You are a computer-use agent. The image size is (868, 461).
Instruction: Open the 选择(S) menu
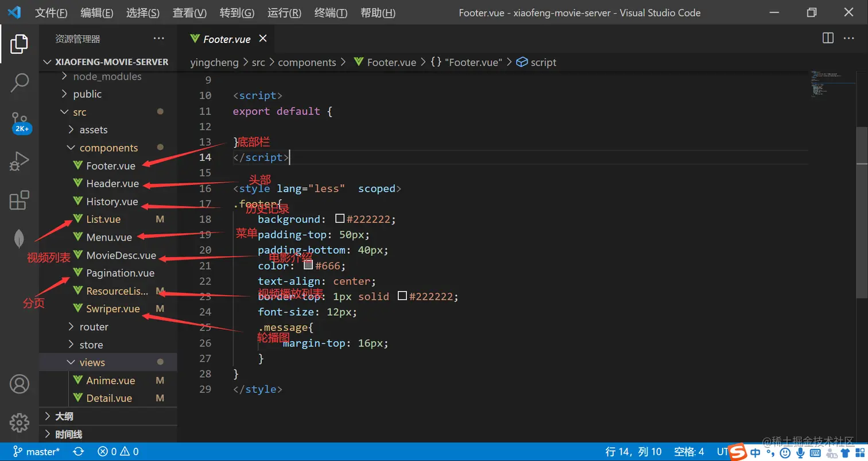143,13
